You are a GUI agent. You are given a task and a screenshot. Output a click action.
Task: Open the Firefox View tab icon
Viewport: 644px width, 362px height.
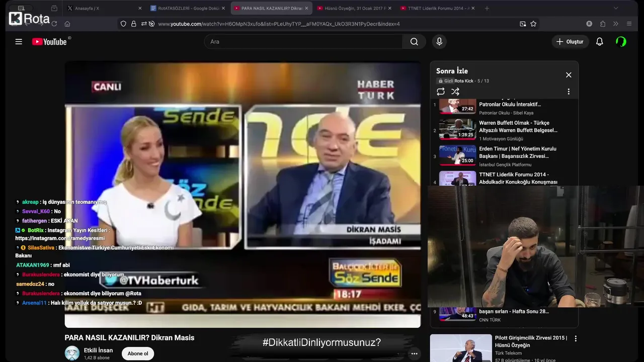click(54, 9)
